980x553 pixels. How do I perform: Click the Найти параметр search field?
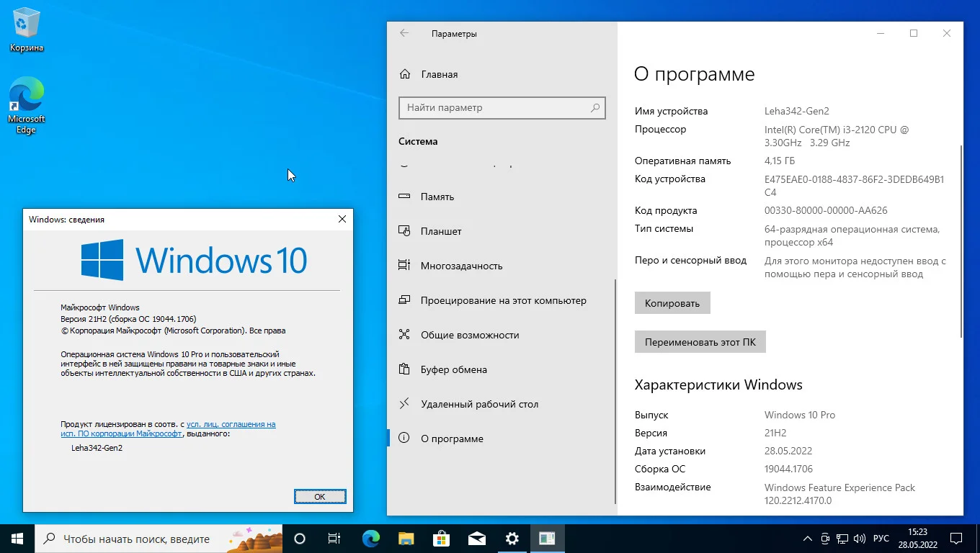(502, 108)
